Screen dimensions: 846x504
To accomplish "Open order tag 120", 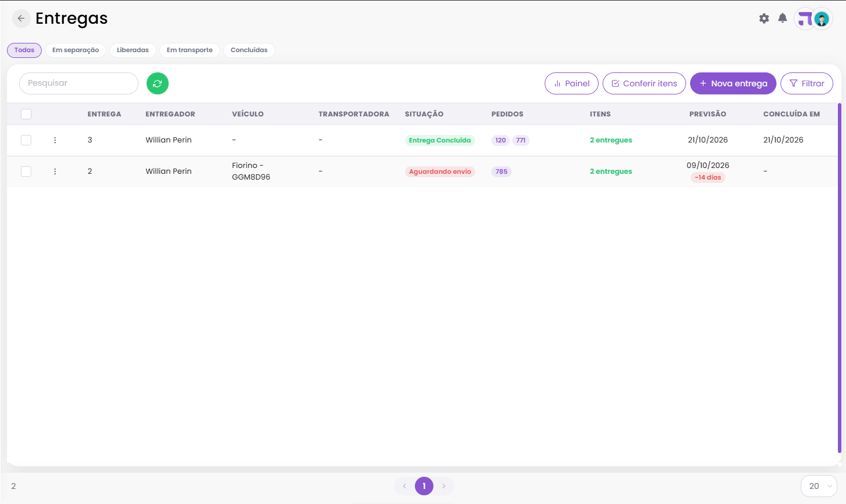I will click(501, 140).
